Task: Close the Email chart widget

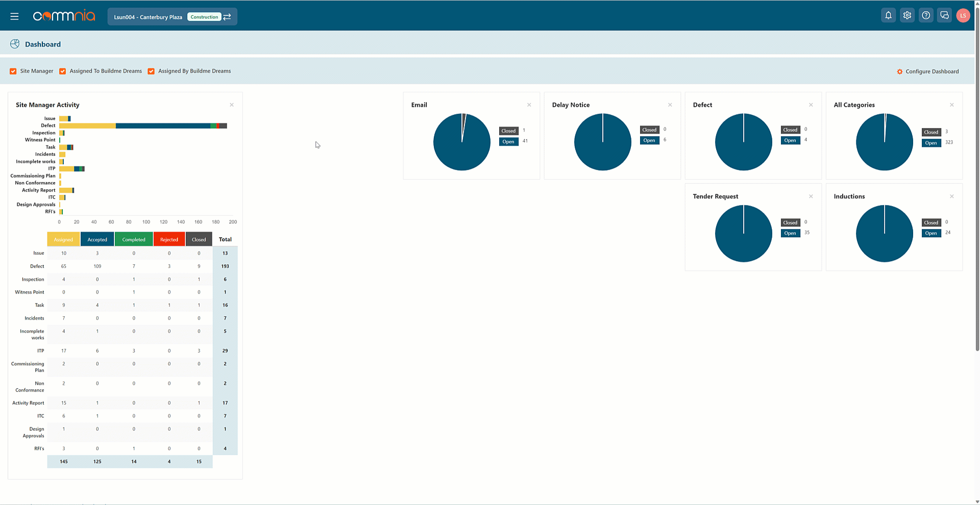Action: coord(529,105)
